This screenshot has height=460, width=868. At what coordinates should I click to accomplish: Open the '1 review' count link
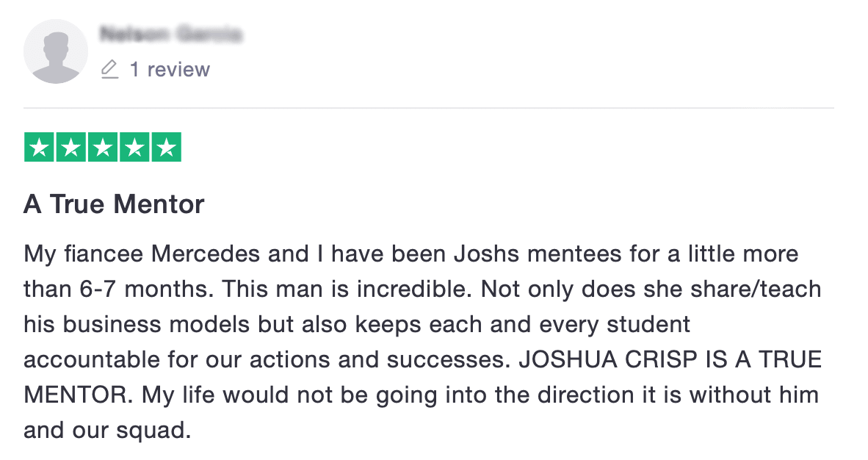coord(170,70)
